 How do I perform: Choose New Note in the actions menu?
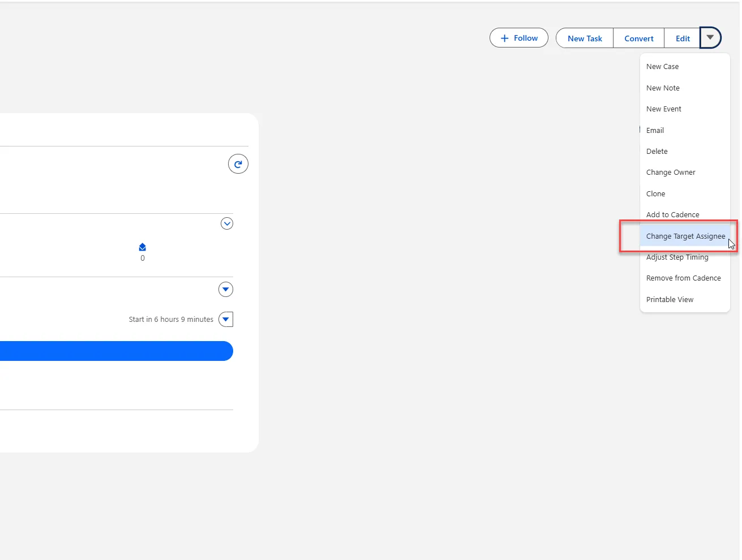[x=663, y=88]
